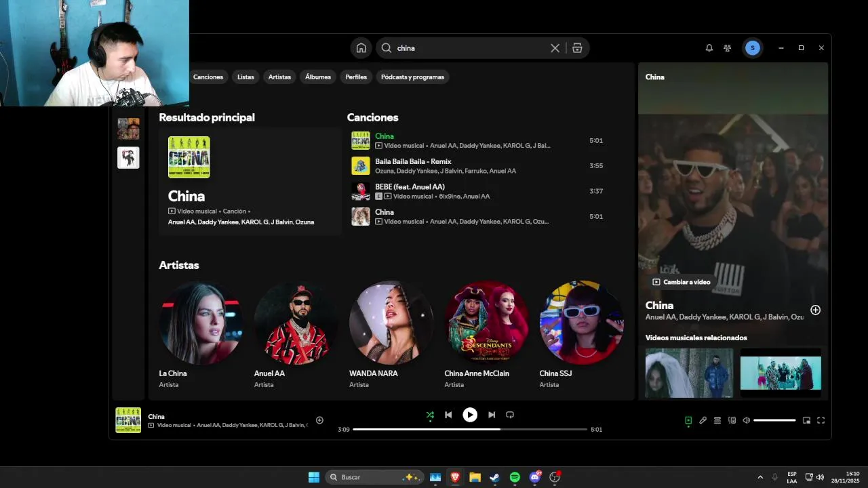Mute with the speaker volume icon
The image size is (868, 488).
coord(746,420)
